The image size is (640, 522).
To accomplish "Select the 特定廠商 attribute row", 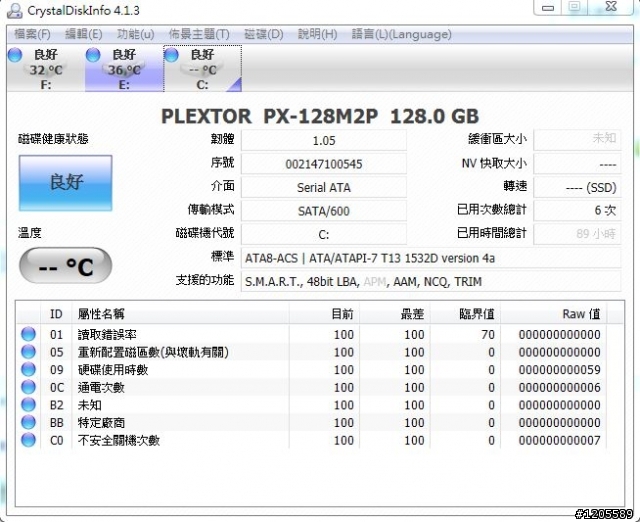I will click(311, 422).
